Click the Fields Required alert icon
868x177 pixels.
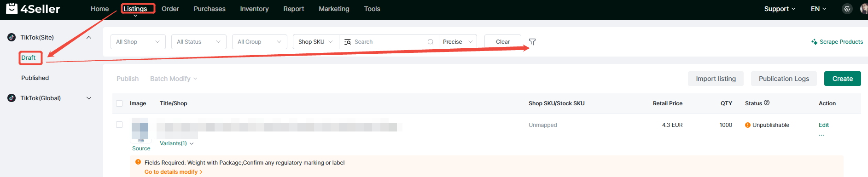[x=138, y=162]
